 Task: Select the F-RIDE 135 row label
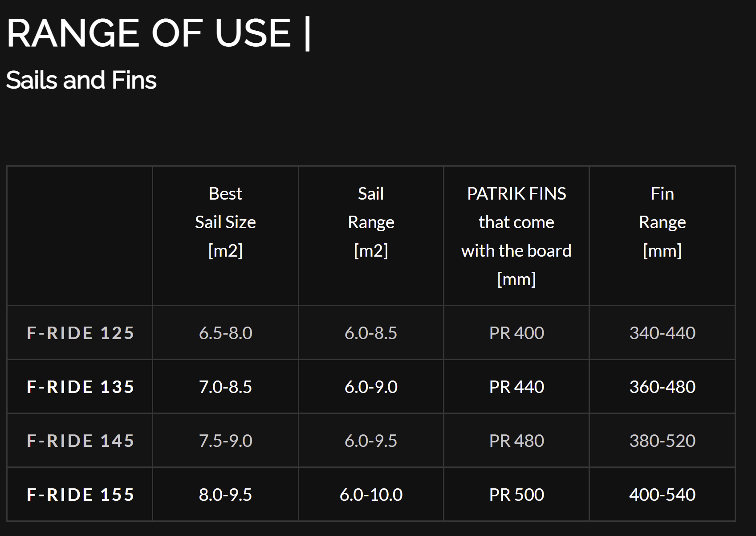(80, 387)
